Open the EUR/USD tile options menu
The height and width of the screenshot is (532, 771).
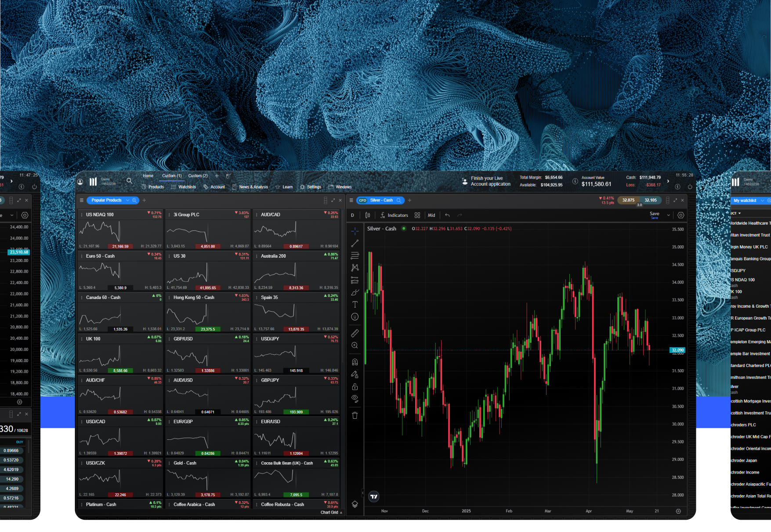[257, 422]
